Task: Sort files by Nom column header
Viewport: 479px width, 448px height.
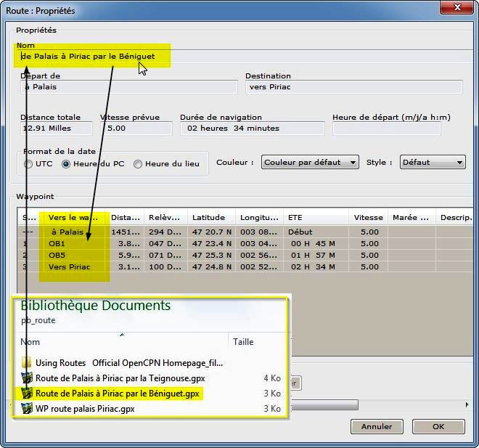Action: pyautogui.click(x=30, y=342)
